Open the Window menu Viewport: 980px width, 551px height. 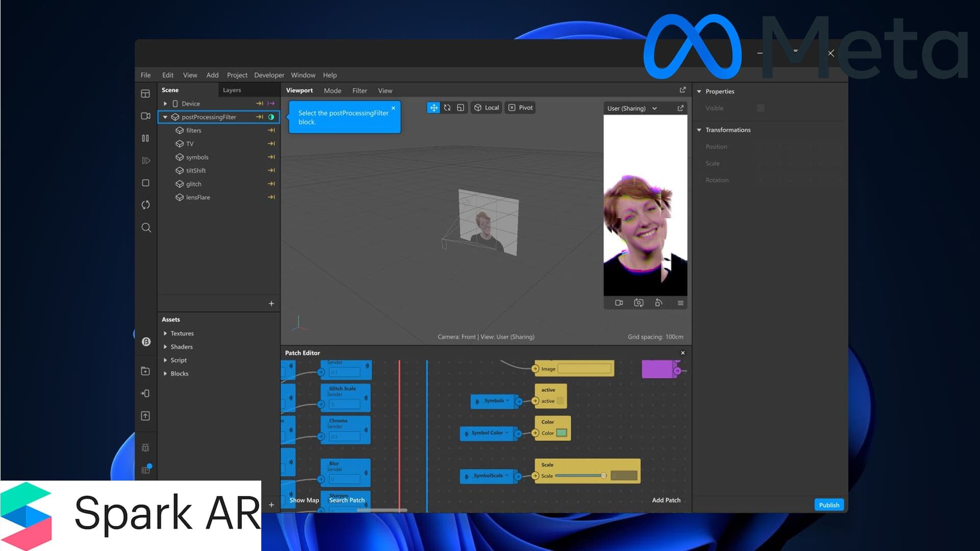tap(303, 75)
